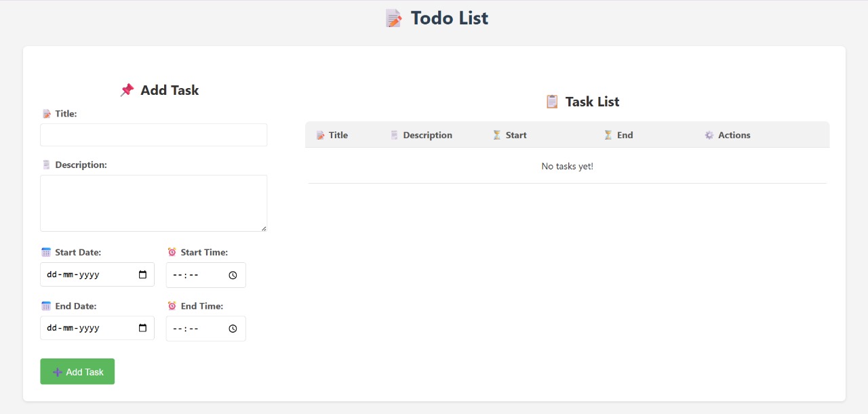Image resolution: width=868 pixels, height=414 pixels.
Task: Open the Start Date calendar picker icon
Action: click(x=142, y=275)
